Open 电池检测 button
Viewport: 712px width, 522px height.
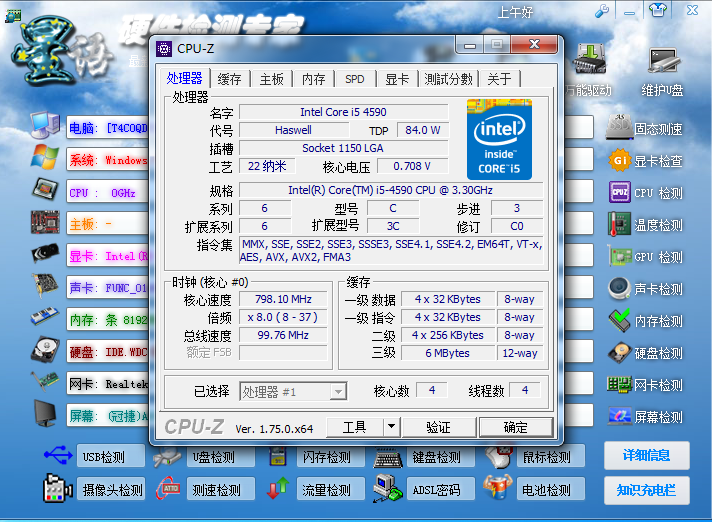click(551, 489)
